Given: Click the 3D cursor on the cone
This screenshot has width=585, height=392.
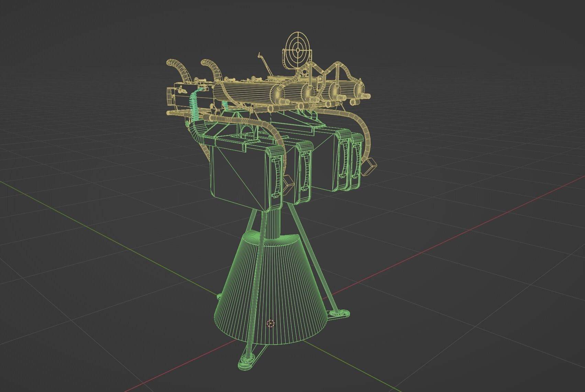Looking at the screenshot, I should click(271, 323).
